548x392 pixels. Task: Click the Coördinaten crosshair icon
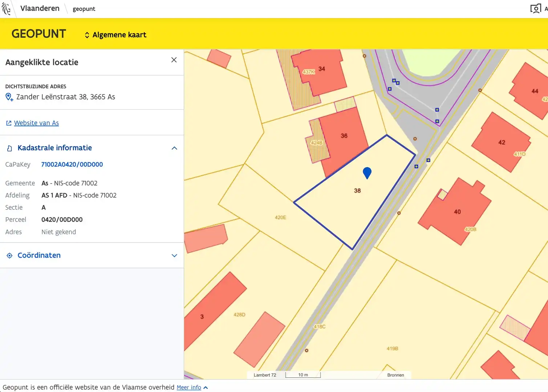[10, 256]
